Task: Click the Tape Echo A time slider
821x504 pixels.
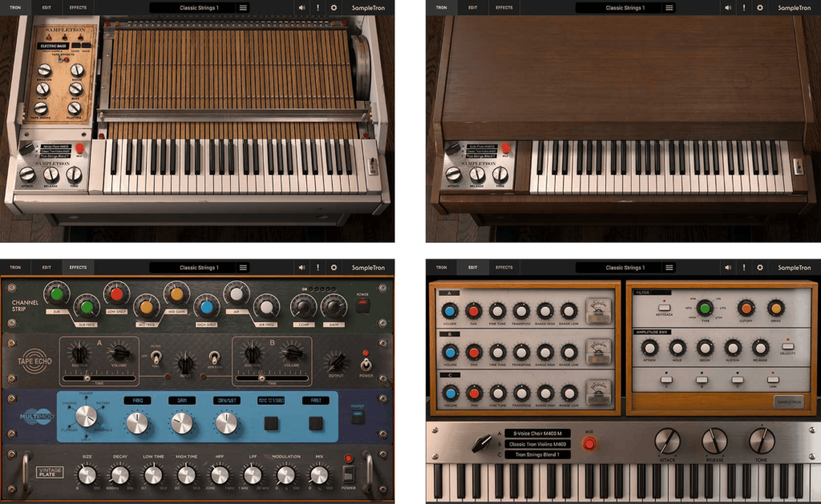Action: [99, 378]
